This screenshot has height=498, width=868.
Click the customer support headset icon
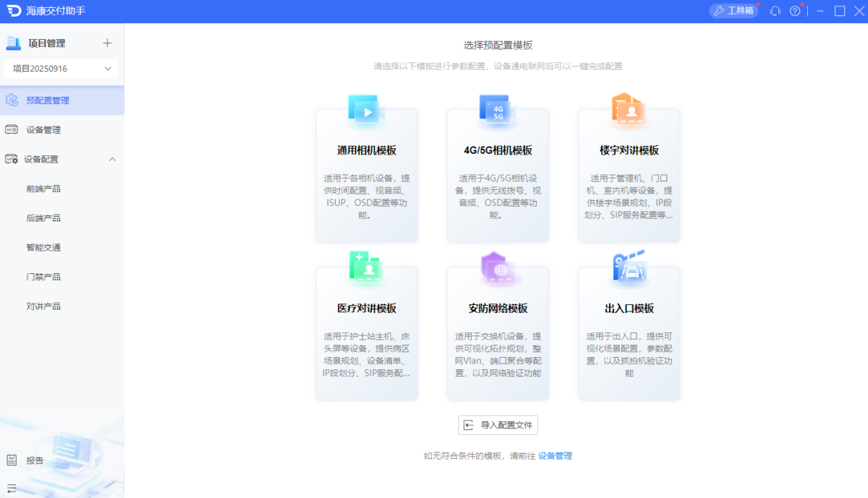774,11
